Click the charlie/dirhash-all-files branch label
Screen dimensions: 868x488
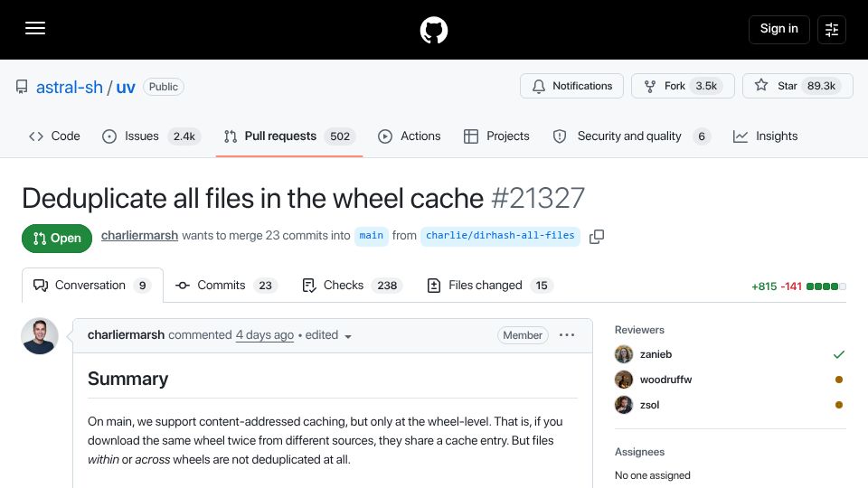point(500,236)
